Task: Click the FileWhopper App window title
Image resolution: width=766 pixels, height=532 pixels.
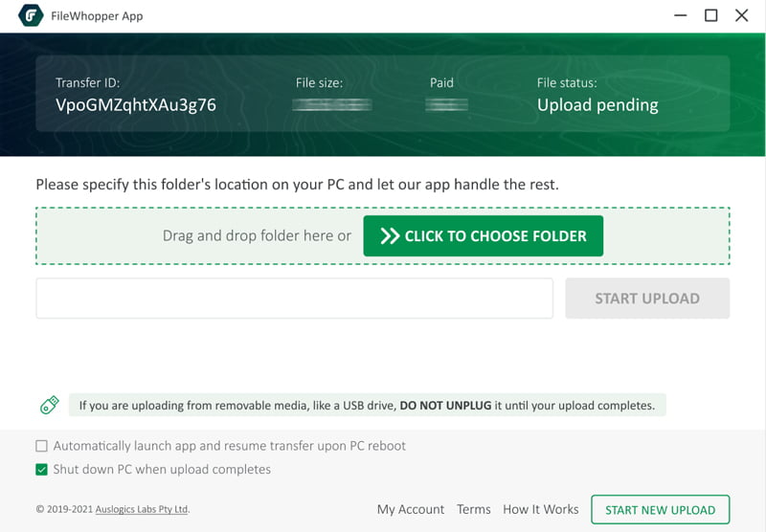Action: point(97,16)
